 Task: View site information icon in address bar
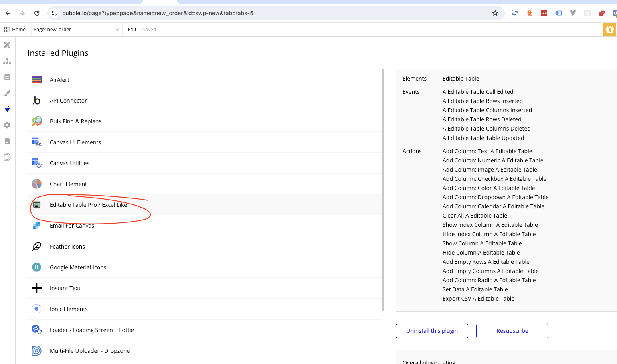tap(54, 13)
